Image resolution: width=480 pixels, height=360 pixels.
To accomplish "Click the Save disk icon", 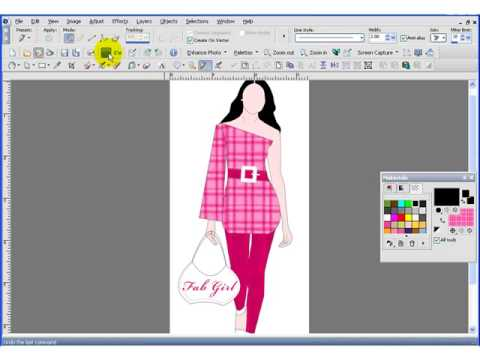I will [x=65, y=53].
